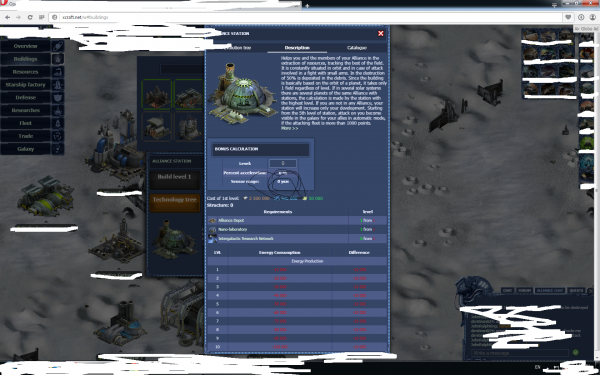This screenshot has width=600, height=375.
Task: Close the Alliance Station dialog
Action: [381, 34]
